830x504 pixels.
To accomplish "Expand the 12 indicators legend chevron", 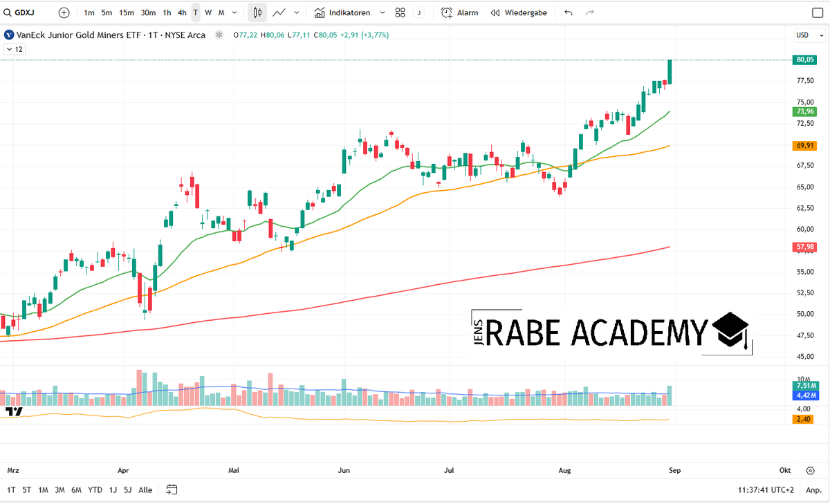I will [15, 49].
